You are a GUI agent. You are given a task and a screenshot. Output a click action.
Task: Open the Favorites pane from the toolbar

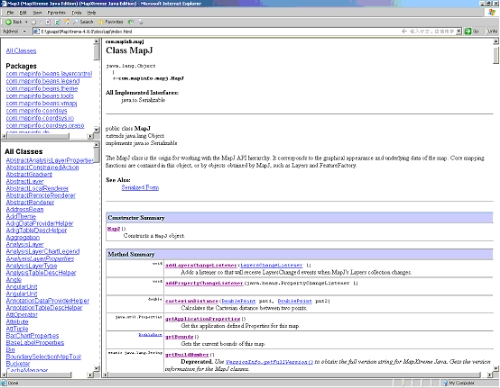click(111, 22)
